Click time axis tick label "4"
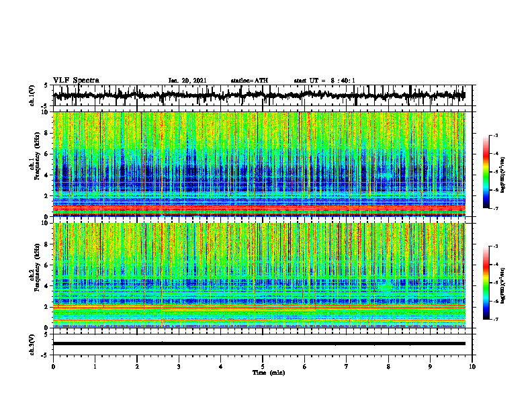The image size is (532, 411). click(x=221, y=367)
